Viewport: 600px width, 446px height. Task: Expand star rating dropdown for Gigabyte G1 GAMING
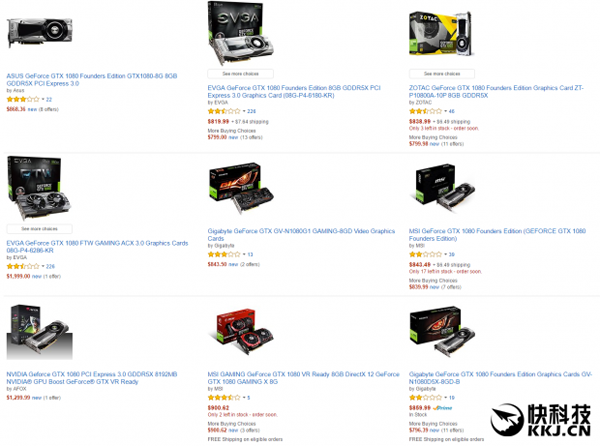point(244,254)
